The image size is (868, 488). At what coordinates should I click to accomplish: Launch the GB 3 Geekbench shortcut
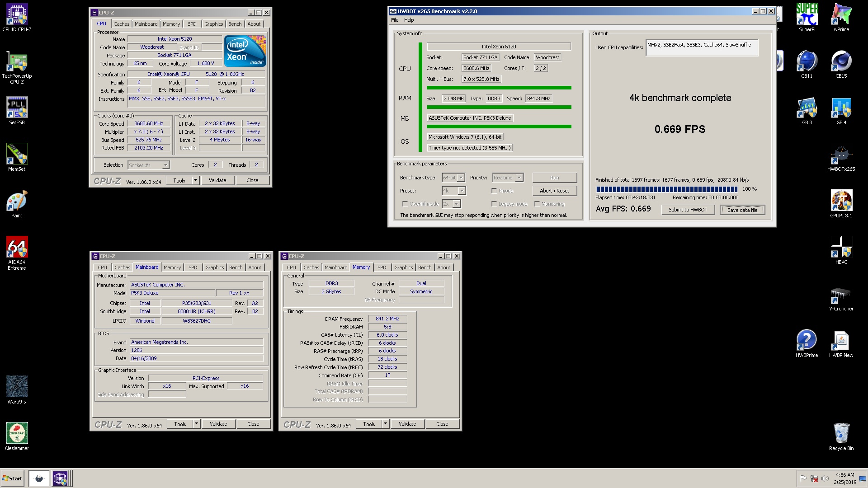tap(807, 111)
